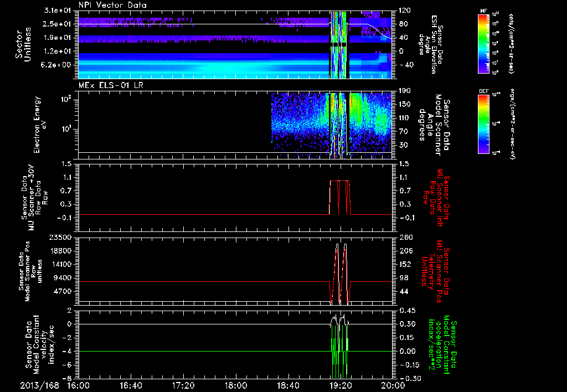Pick the 17:20 time axis label

click(x=183, y=385)
